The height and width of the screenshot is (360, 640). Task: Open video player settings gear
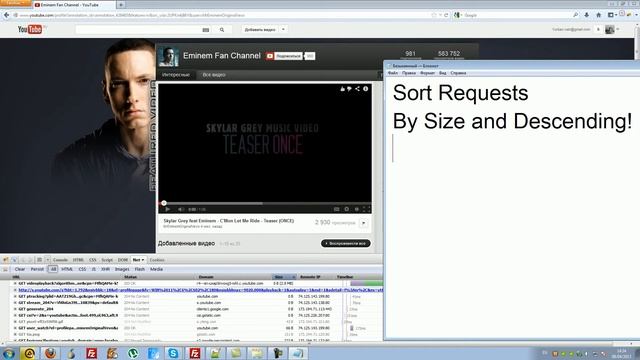coord(347,209)
